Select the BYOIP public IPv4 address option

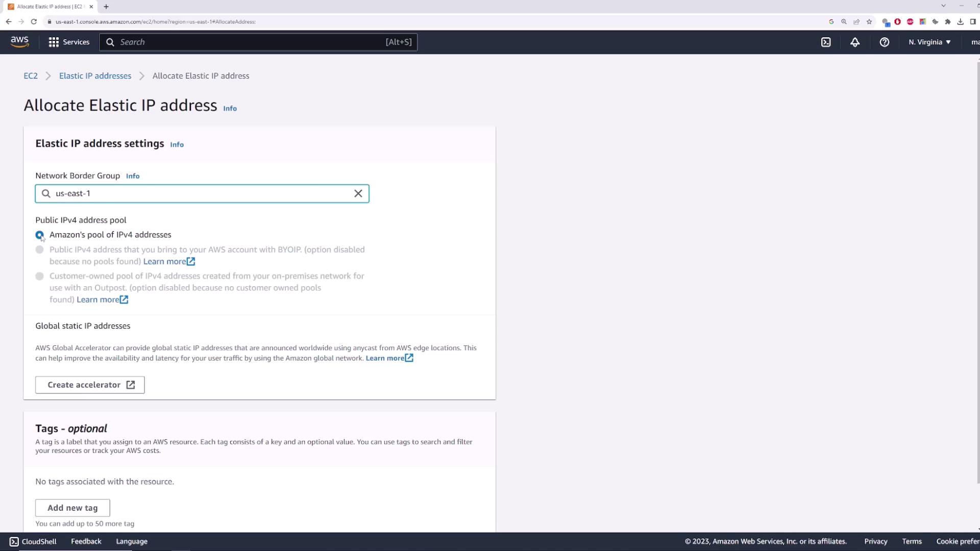click(x=40, y=249)
